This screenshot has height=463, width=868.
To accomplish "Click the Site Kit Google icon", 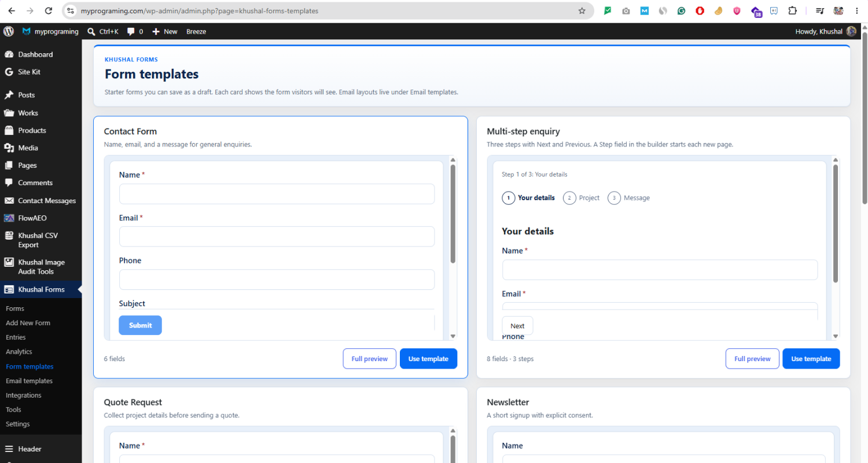I will (x=9, y=72).
